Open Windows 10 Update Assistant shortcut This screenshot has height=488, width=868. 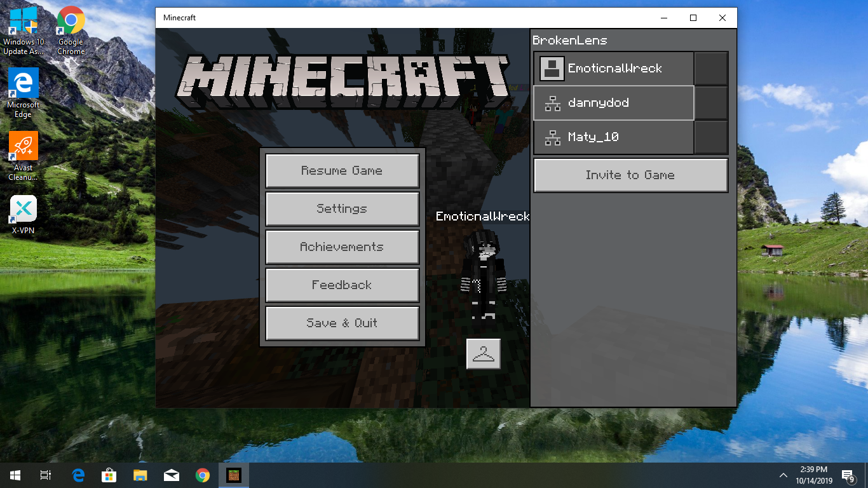pyautogui.click(x=24, y=30)
